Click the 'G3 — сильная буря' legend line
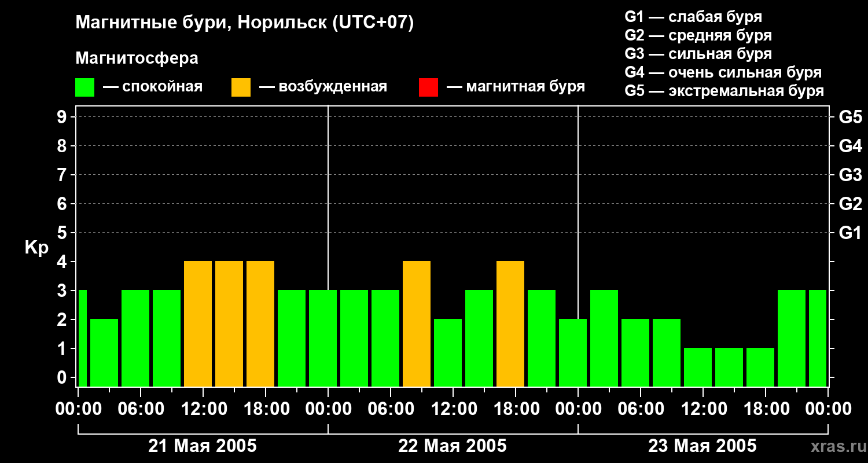868x463 pixels. coord(698,54)
